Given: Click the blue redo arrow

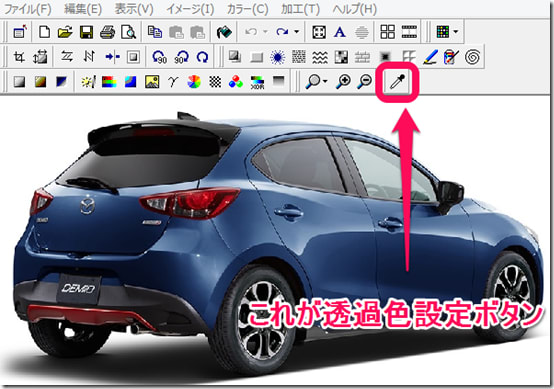Looking at the screenshot, I should (282, 32).
